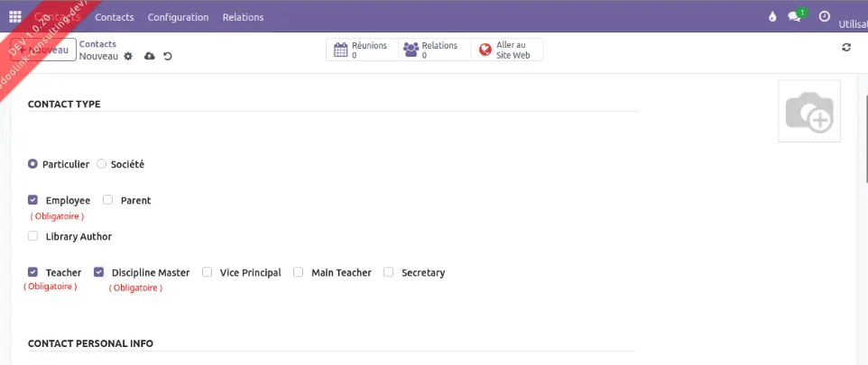Uncheck the Employee checkbox
Viewport: 868px width, 365px height.
(33, 200)
